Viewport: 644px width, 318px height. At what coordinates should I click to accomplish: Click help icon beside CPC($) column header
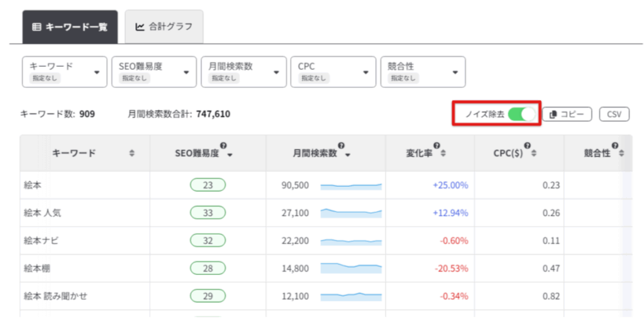(527, 146)
